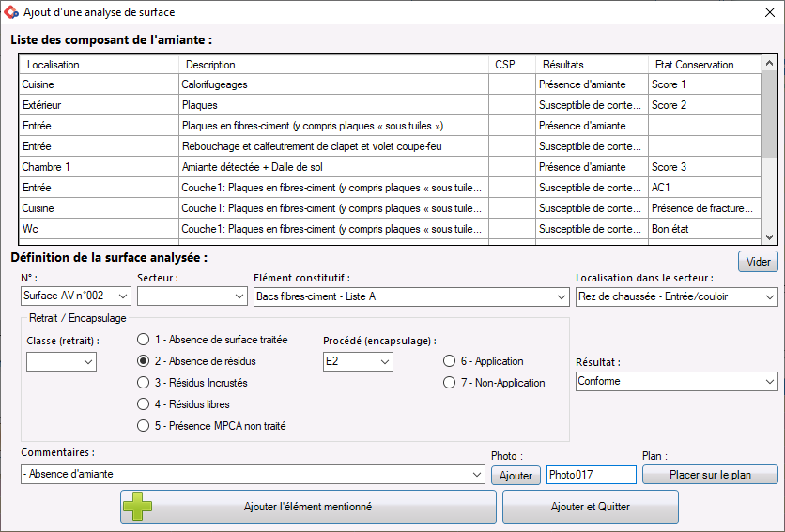Image resolution: width=785 pixels, height=532 pixels.
Task: Click the Etat Conservation column header
Action: pyautogui.click(x=704, y=65)
